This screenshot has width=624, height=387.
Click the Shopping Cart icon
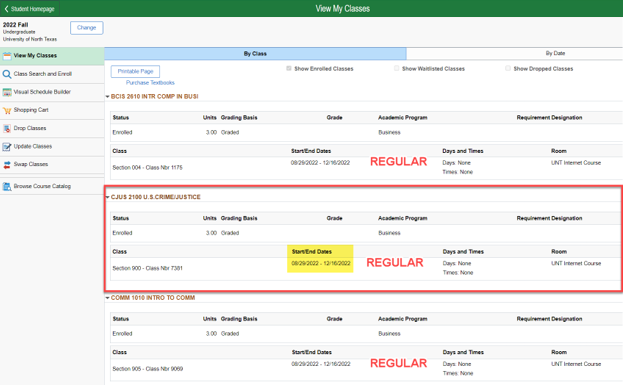(x=7, y=110)
